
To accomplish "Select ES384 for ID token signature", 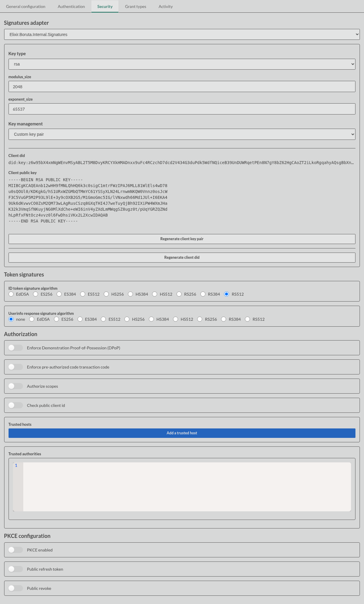I will coord(59,294).
